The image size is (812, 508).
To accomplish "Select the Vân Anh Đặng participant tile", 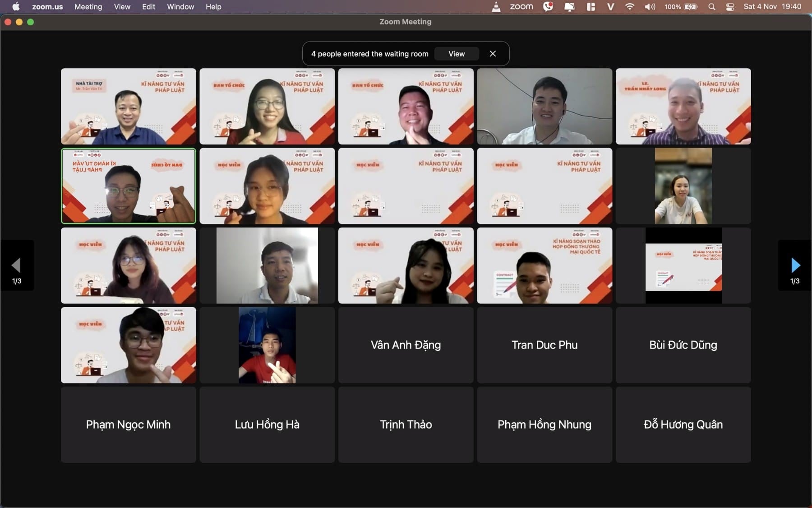I will (x=406, y=345).
